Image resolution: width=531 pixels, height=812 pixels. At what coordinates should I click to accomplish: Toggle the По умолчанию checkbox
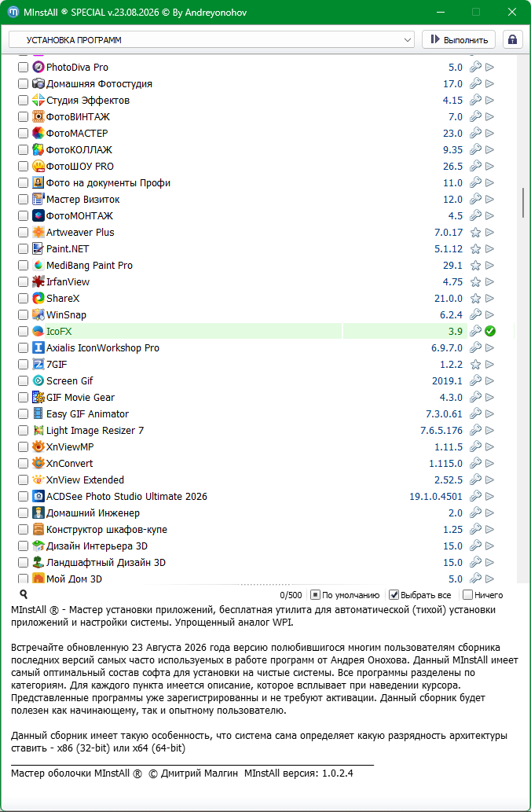pos(316,595)
